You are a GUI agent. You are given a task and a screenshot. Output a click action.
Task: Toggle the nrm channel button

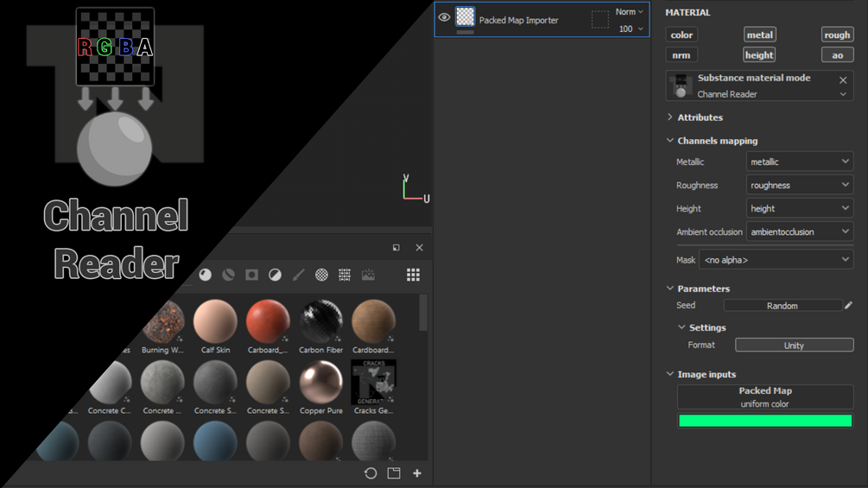[x=681, y=55]
